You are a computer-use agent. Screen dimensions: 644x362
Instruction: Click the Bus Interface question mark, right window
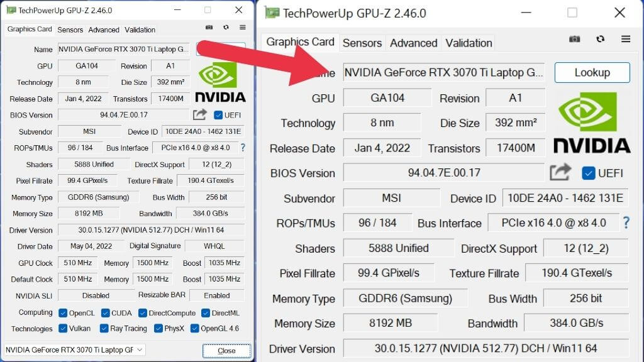click(x=626, y=223)
